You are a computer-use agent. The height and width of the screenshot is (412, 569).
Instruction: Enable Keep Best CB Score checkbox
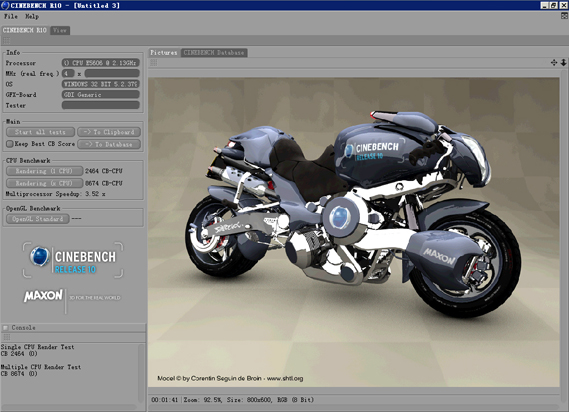[x=10, y=144]
